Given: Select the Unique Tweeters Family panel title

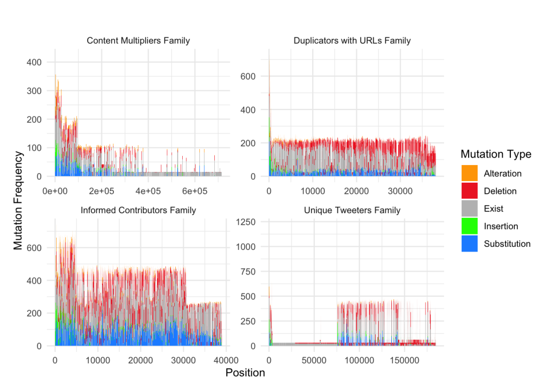Looking at the screenshot, I should coord(352,210).
